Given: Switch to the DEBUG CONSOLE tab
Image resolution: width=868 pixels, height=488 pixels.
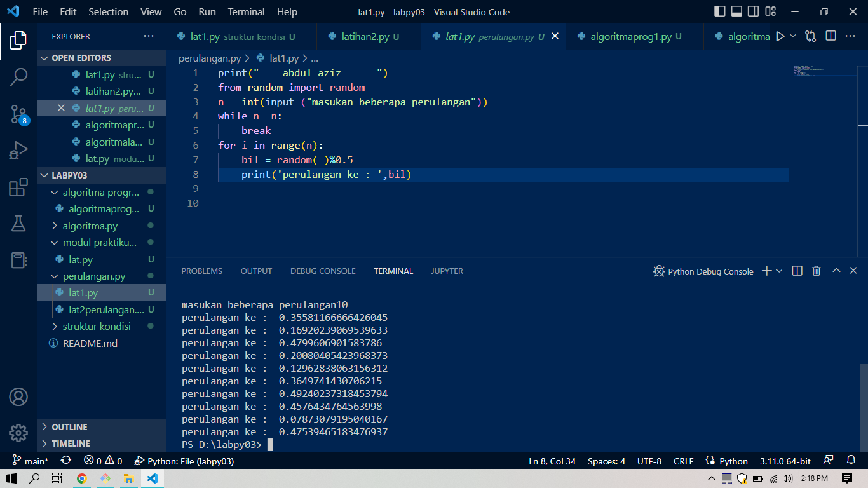Looking at the screenshot, I should click(x=323, y=271).
